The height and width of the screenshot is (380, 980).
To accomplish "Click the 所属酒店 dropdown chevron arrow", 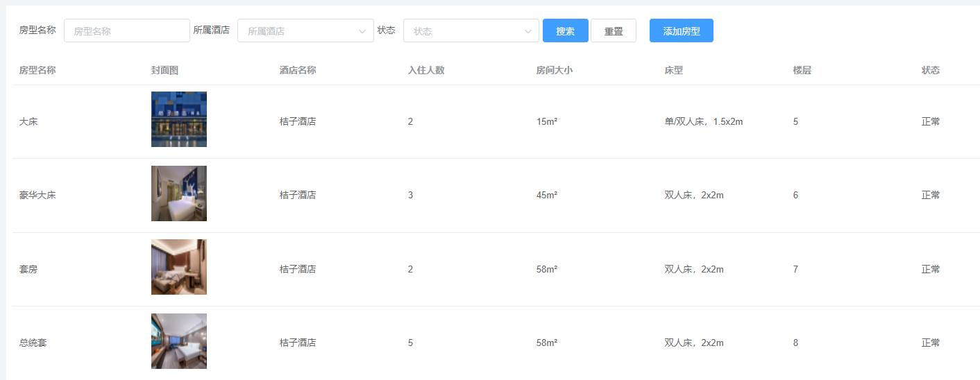I will [362, 31].
